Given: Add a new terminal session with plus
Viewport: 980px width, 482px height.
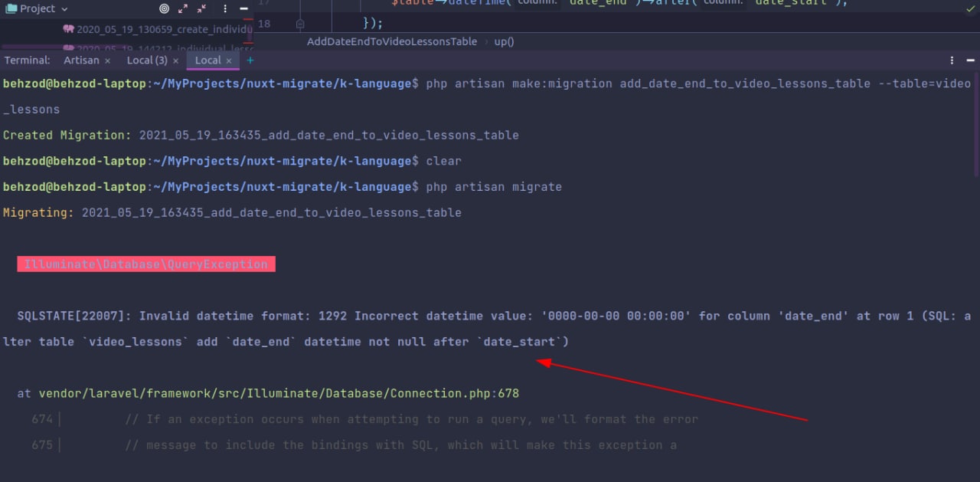Looking at the screenshot, I should pyautogui.click(x=250, y=60).
